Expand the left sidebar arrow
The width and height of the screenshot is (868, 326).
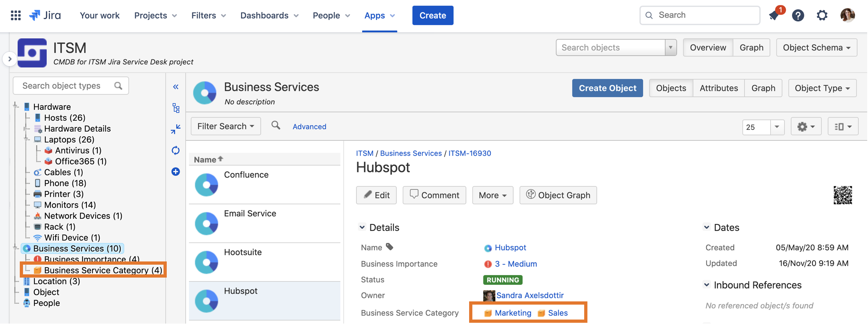coord(10,59)
